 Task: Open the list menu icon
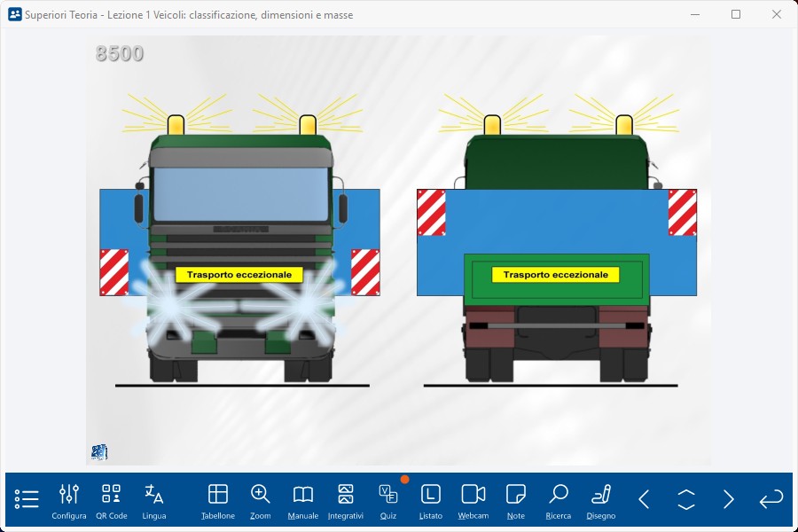point(27,499)
